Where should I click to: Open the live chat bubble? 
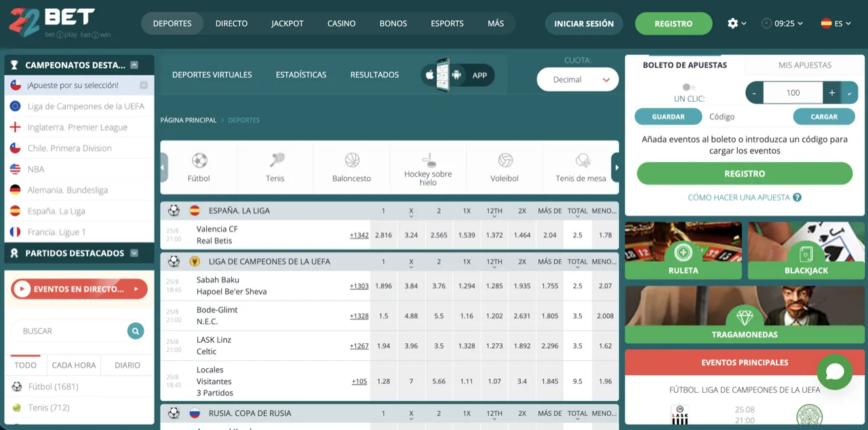point(835,372)
